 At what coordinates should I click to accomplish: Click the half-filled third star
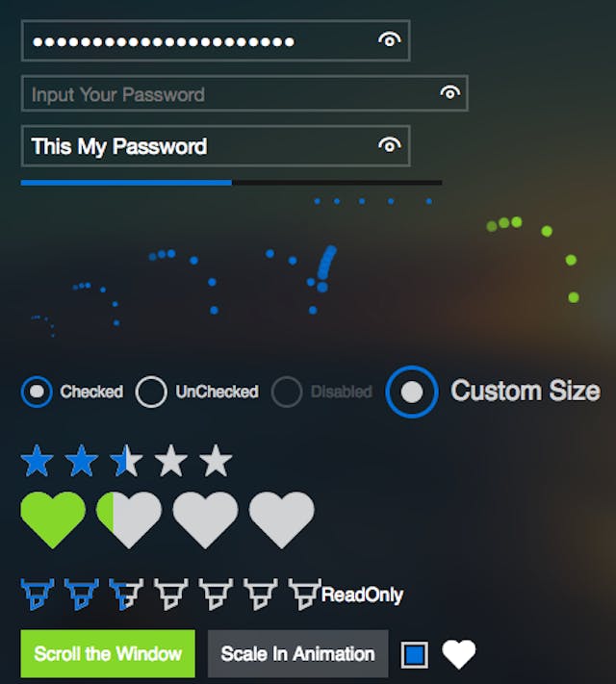(x=127, y=461)
